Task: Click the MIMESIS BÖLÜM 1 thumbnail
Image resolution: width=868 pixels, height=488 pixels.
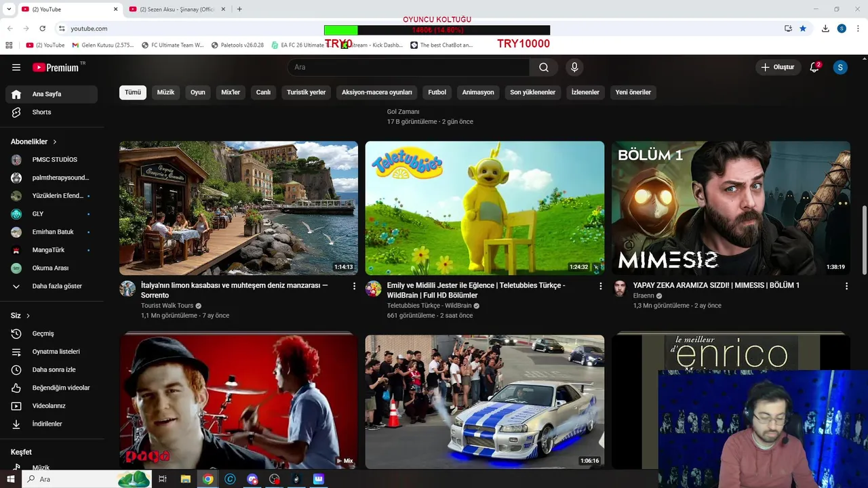Action: pos(731,208)
